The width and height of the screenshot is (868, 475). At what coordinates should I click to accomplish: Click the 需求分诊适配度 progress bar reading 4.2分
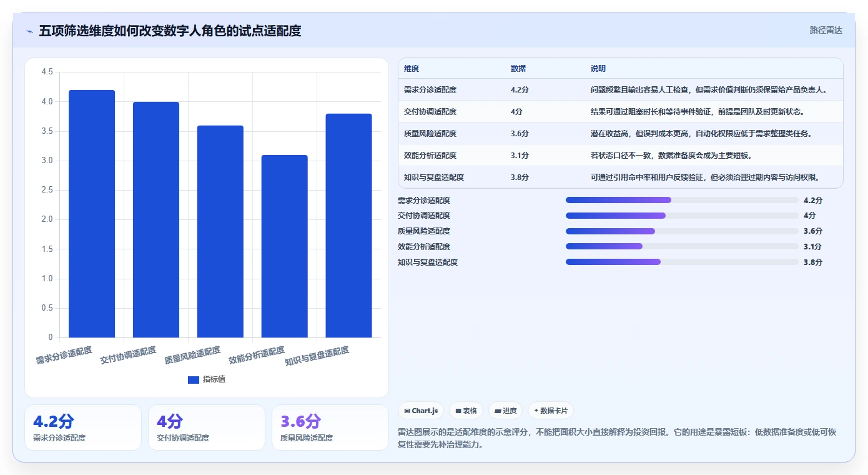tap(682, 200)
